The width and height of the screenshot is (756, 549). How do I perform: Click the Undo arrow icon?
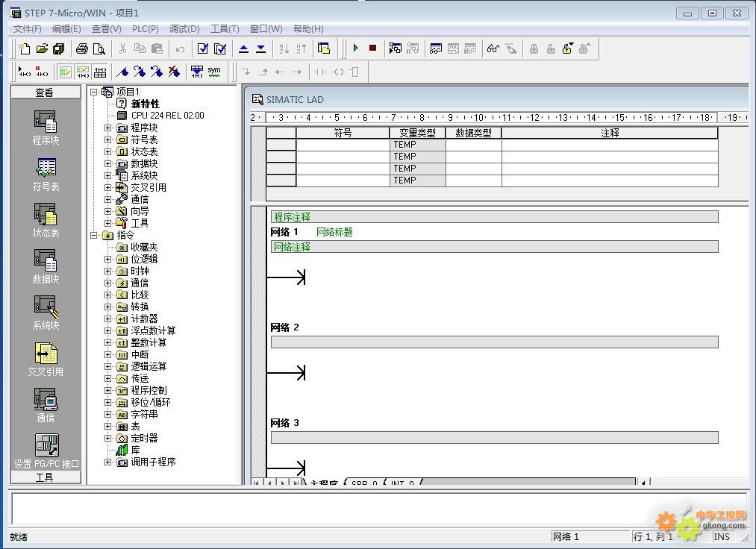point(180,48)
